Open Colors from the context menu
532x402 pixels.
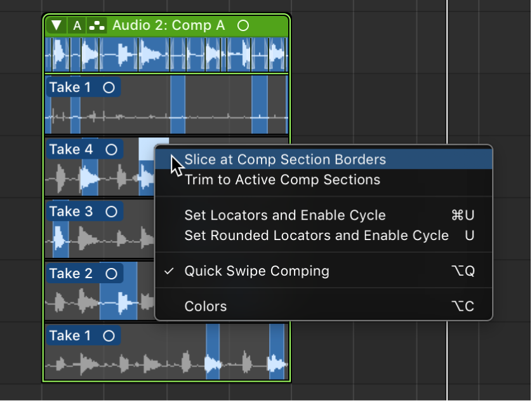click(323, 306)
